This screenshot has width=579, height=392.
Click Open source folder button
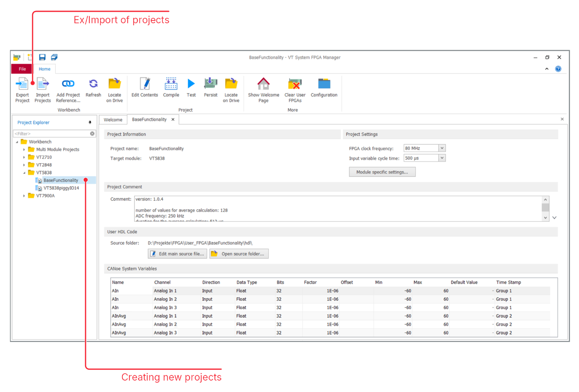pyautogui.click(x=239, y=254)
